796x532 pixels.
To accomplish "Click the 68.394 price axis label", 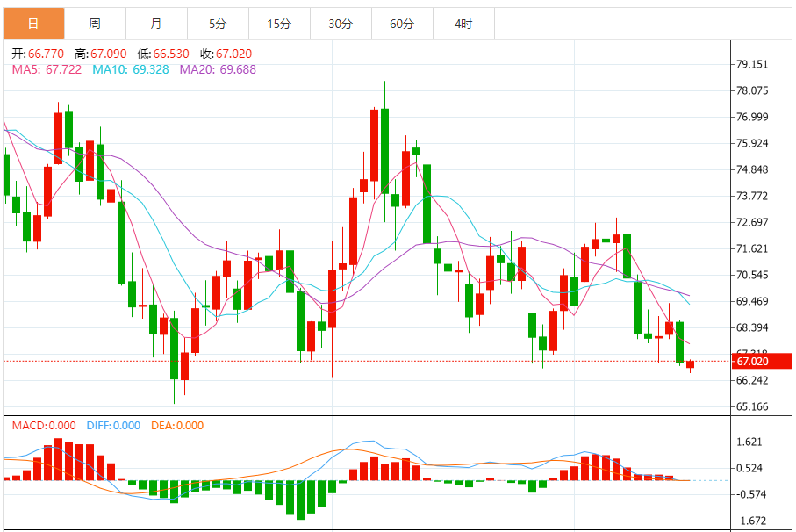I will (x=752, y=328).
